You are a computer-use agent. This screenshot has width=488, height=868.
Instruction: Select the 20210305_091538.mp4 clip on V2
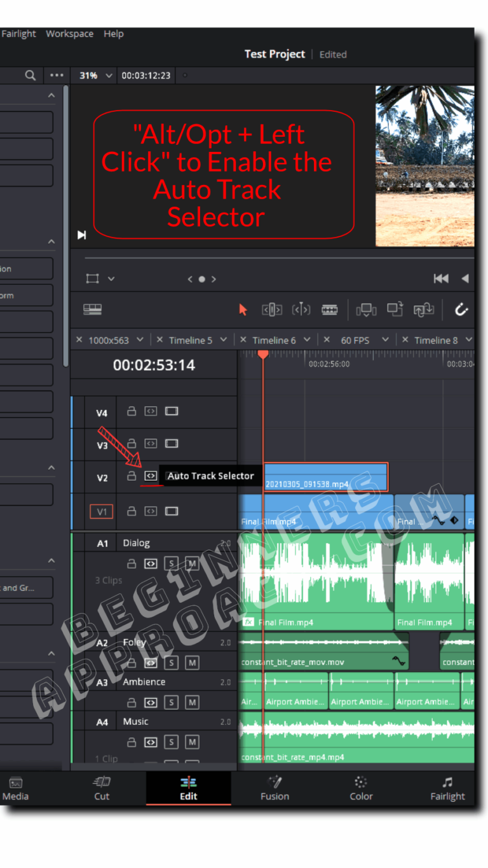coord(325,477)
